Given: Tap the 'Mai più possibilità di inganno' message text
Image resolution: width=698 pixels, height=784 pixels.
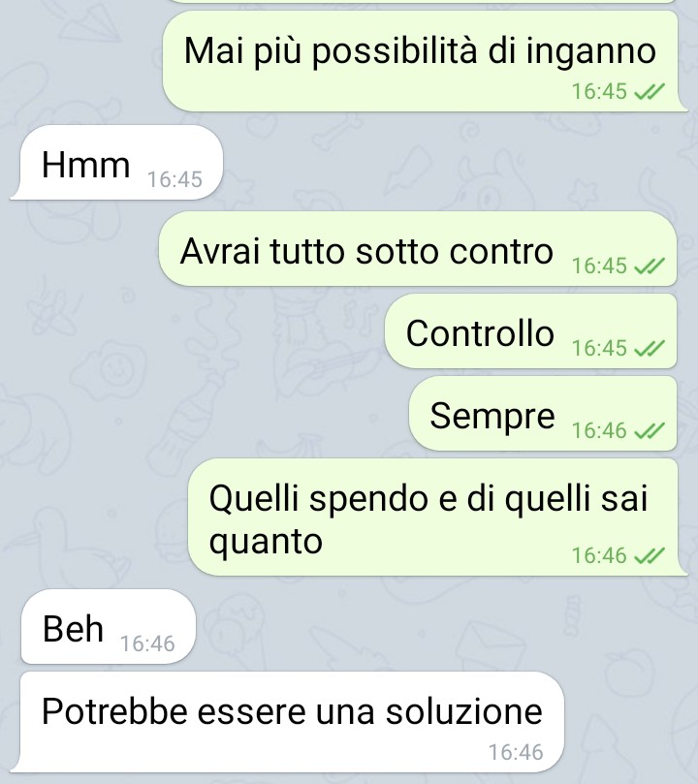Looking at the screenshot, I should click(x=420, y=51).
